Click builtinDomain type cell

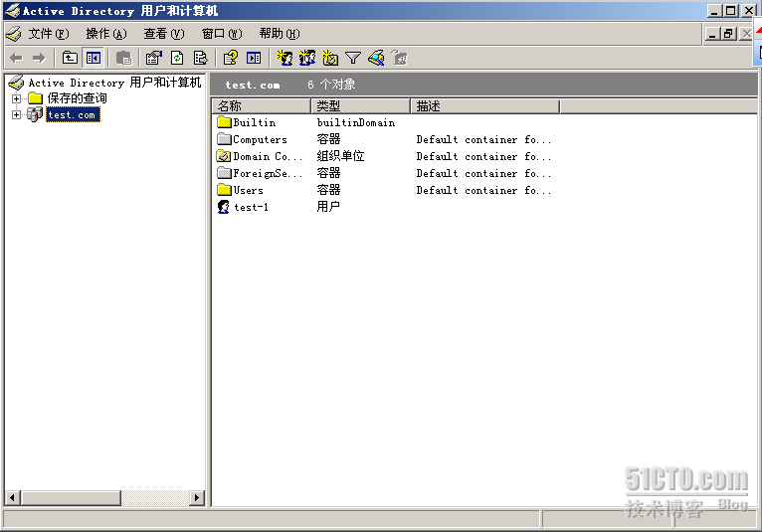356,122
